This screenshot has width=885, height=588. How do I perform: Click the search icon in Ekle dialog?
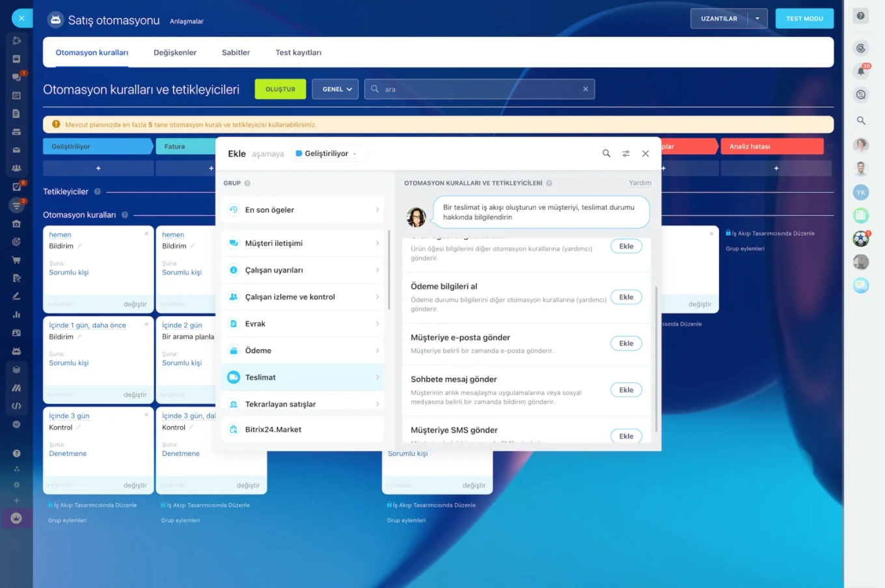click(606, 154)
